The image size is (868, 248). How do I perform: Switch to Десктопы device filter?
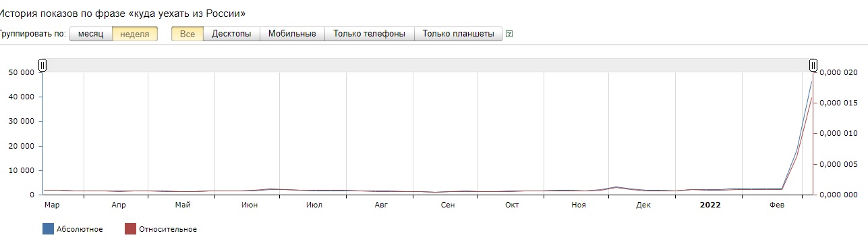point(231,34)
